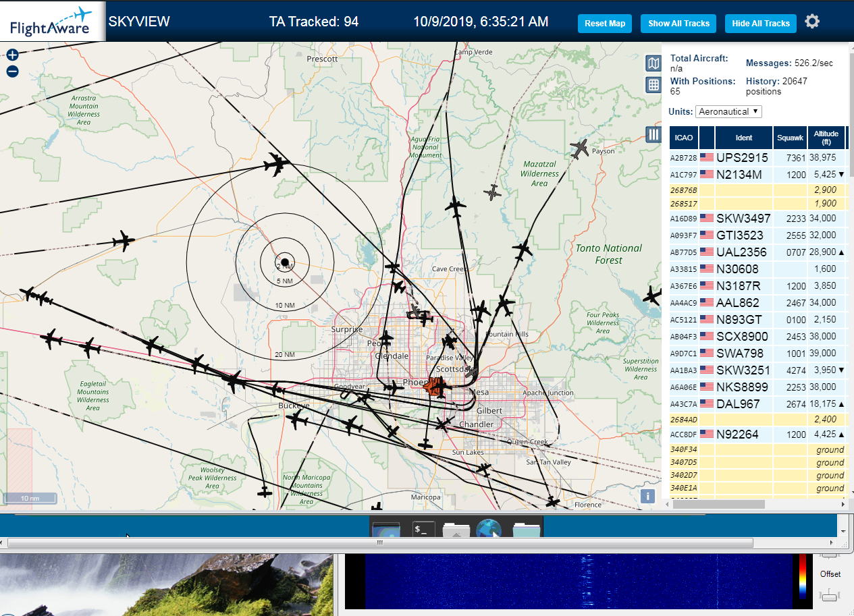Click the FlightAware logo

coord(51,21)
